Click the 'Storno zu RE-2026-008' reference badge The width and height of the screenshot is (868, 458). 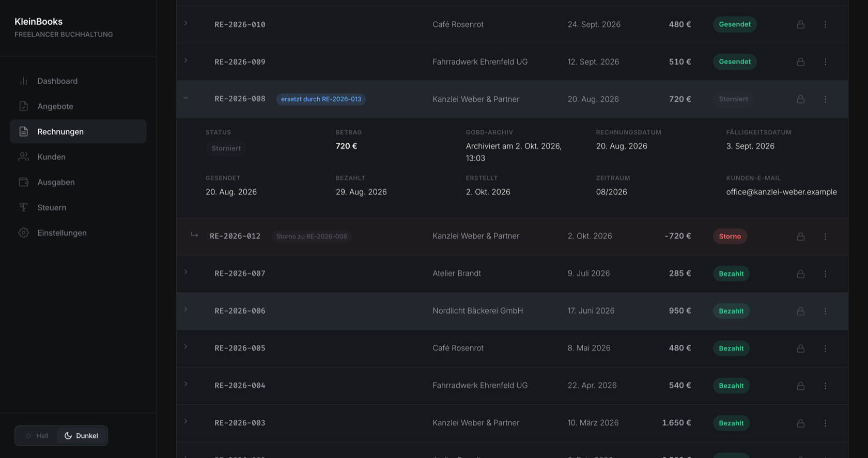point(312,236)
